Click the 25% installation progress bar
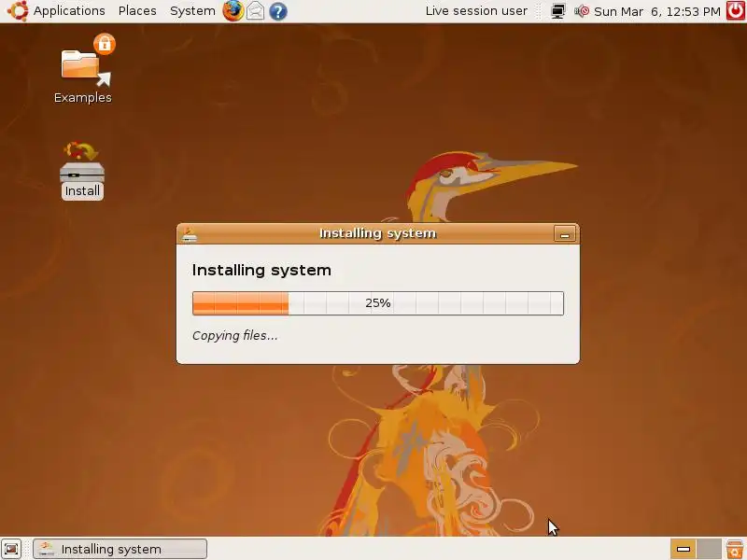 pos(378,303)
